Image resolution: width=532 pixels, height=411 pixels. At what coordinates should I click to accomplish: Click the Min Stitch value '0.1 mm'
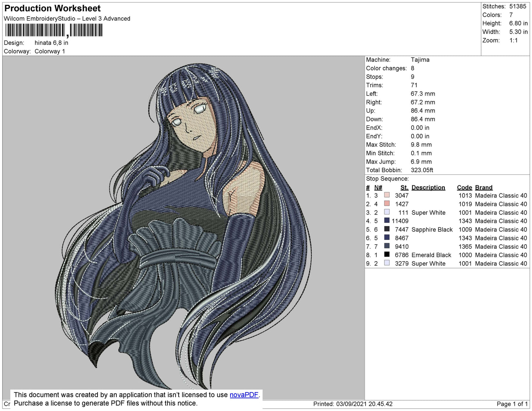pyautogui.click(x=421, y=153)
